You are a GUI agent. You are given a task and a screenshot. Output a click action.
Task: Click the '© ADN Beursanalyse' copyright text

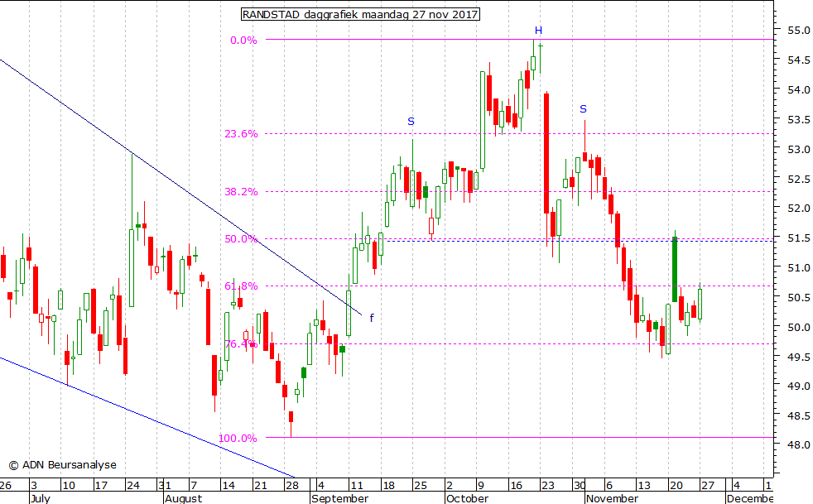(x=63, y=464)
